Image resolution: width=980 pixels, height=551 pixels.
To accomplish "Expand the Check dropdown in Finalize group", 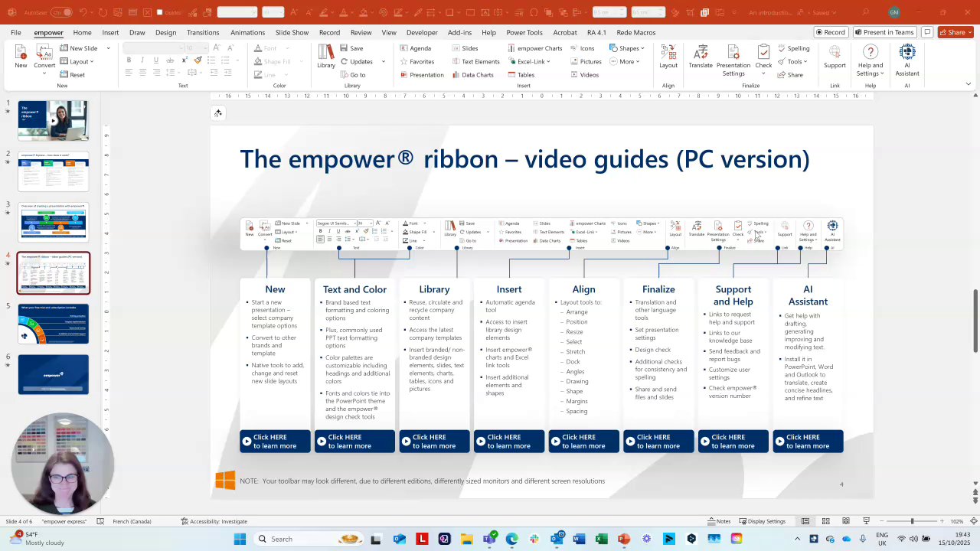I will [x=763, y=74].
